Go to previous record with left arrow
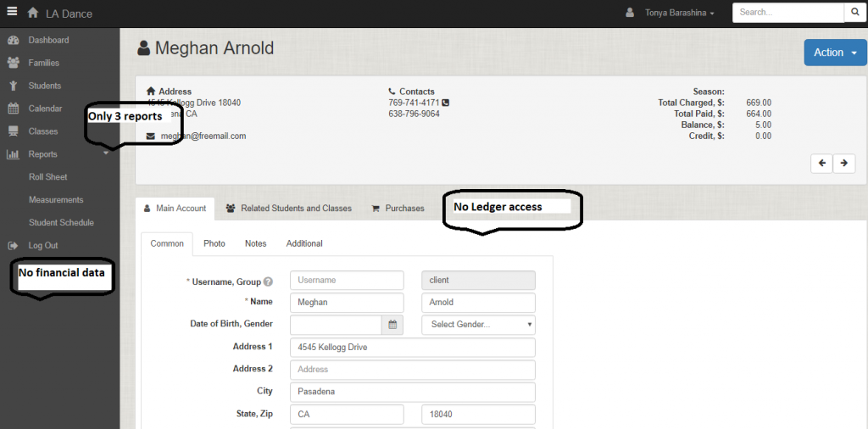 pyautogui.click(x=821, y=164)
